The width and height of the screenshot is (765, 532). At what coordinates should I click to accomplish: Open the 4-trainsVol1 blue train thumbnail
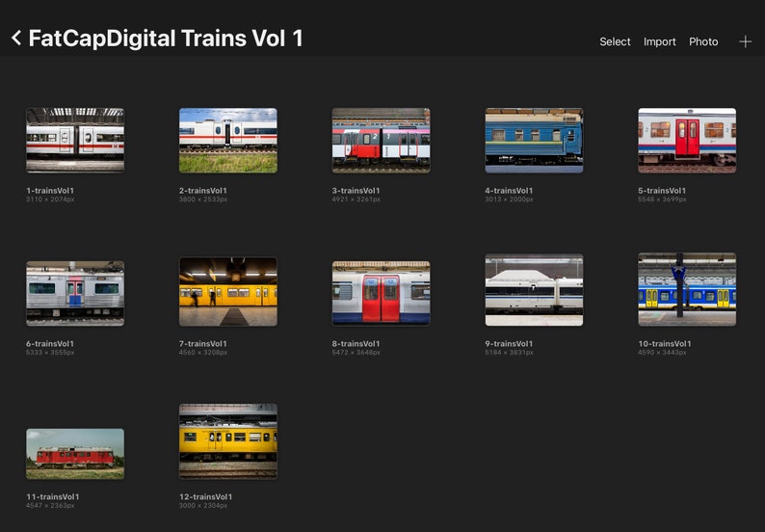[534, 141]
